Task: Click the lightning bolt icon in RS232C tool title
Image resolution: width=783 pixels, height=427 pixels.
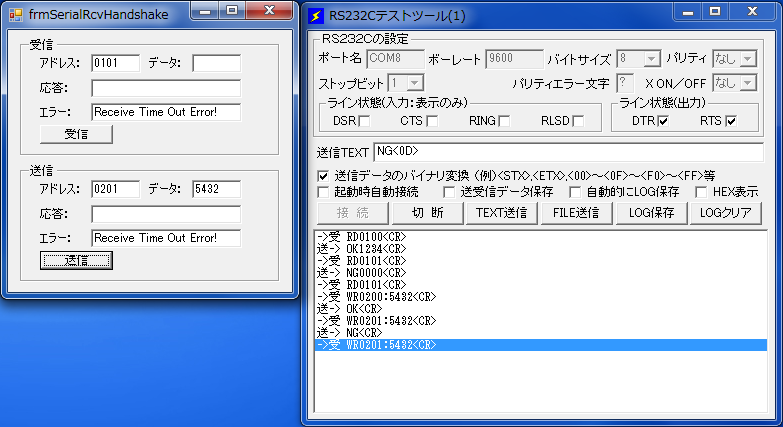Action: [x=316, y=16]
